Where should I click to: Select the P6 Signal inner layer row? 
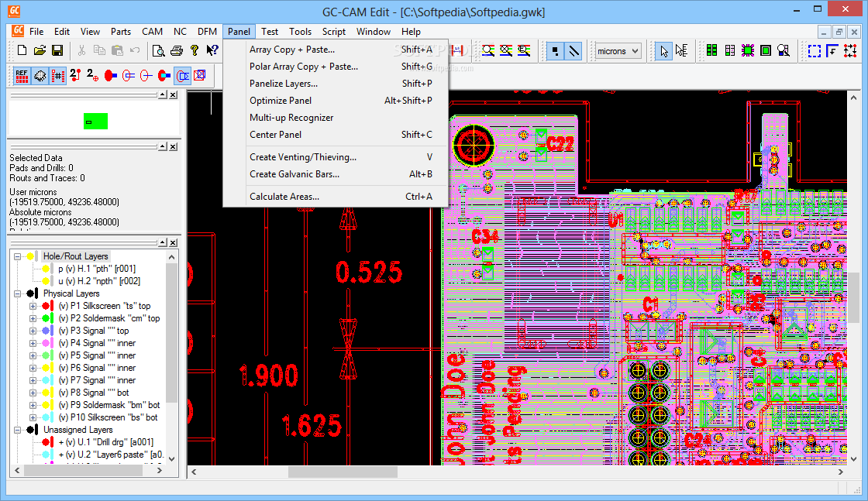tap(97, 368)
